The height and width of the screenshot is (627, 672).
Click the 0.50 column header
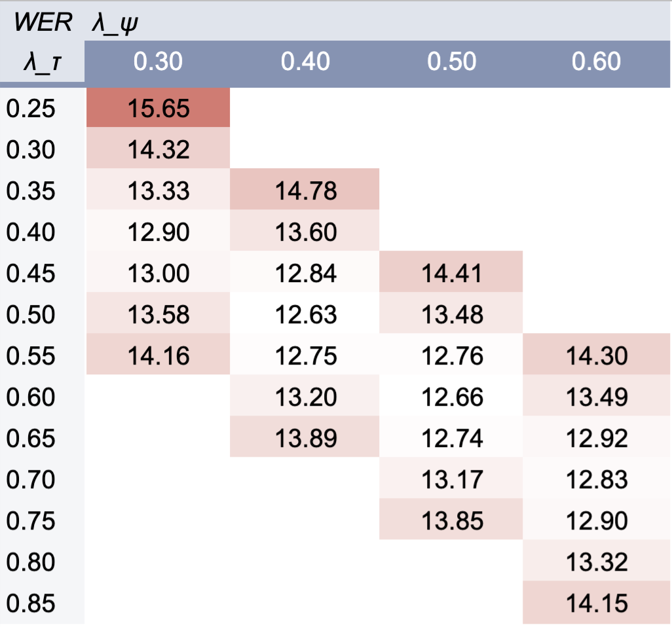pyautogui.click(x=451, y=62)
